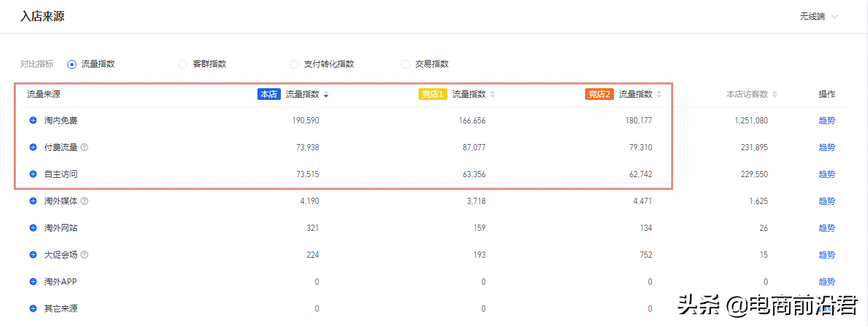Click the 本店 blue badge label
This screenshot has height=326, width=868.
point(269,94)
